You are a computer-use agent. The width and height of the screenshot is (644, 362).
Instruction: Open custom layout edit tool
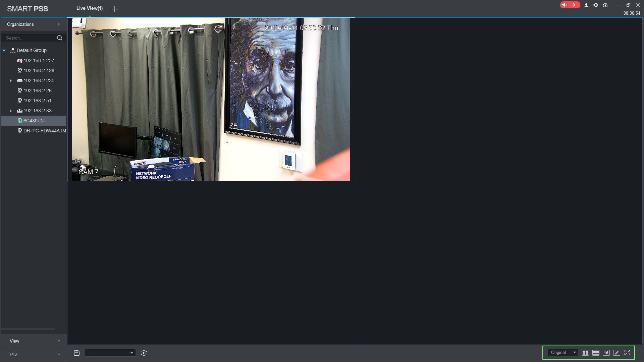click(616, 353)
